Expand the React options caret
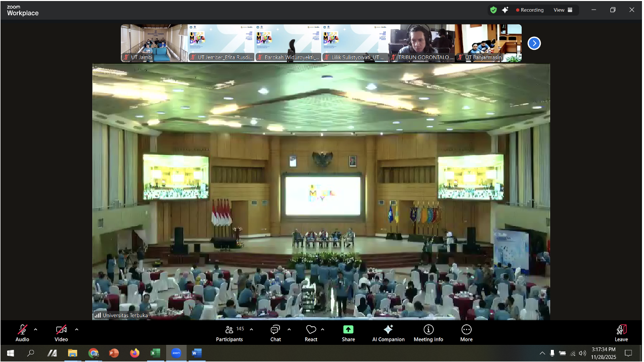The image size is (644, 362). tap(322, 330)
